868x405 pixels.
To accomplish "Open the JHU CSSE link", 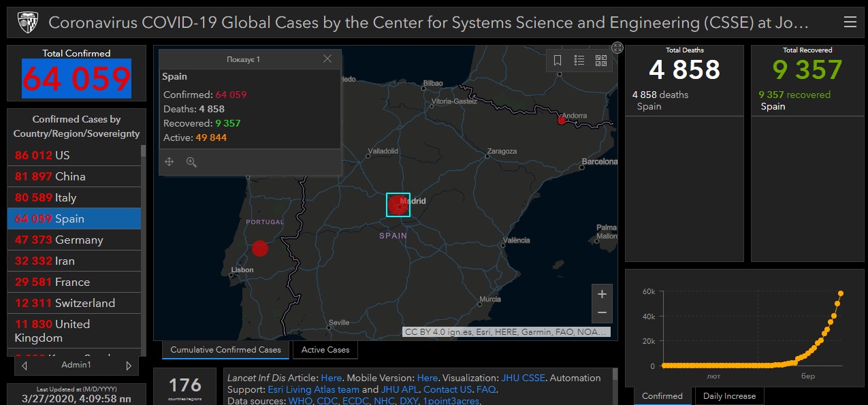I will click(523, 378).
